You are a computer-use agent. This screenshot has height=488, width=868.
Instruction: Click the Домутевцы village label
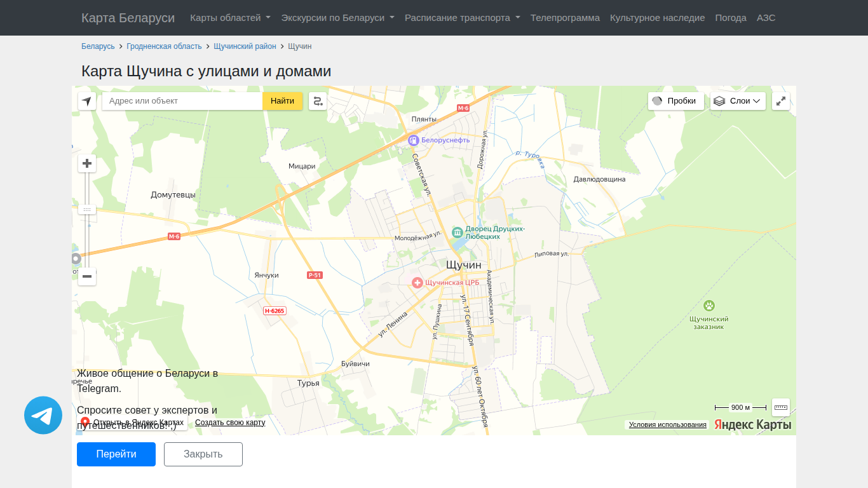tap(173, 195)
